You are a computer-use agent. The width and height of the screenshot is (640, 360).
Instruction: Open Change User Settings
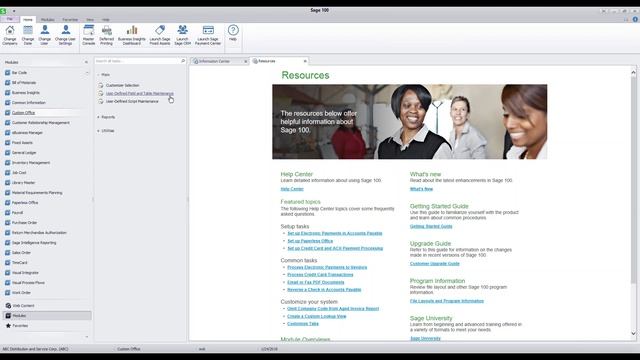pyautogui.click(x=65, y=34)
